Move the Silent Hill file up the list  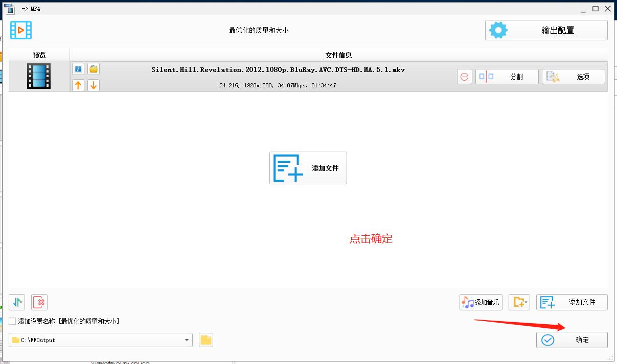click(78, 85)
